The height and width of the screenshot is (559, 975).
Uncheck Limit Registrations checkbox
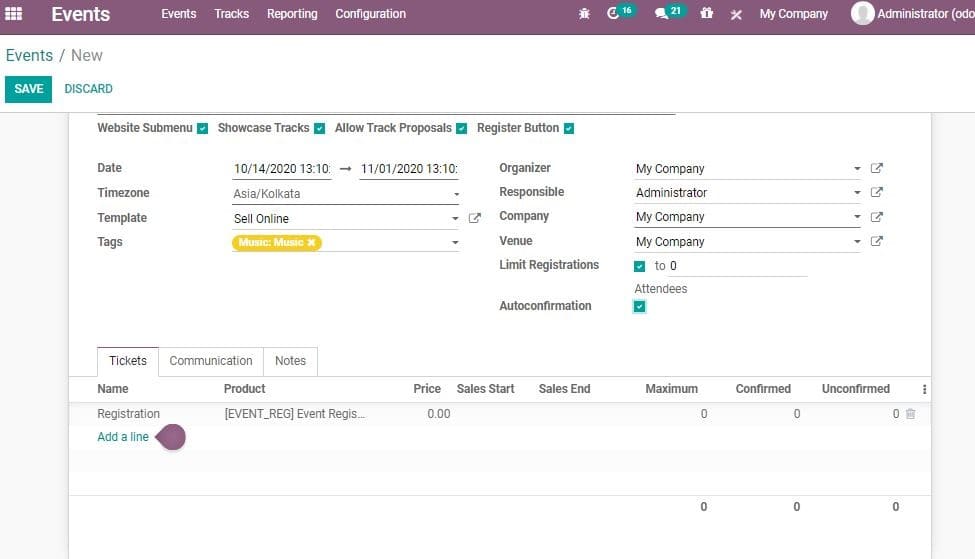tap(639, 266)
